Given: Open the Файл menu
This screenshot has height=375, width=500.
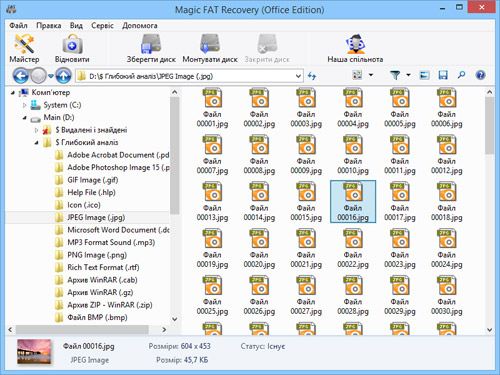Looking at the screenshot, I should coord(18,26).
